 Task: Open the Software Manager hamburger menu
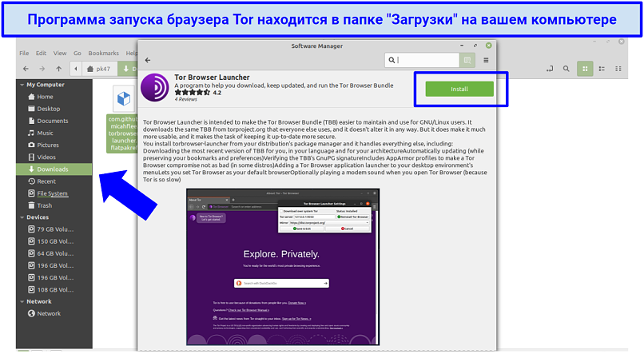click(486, 60)
